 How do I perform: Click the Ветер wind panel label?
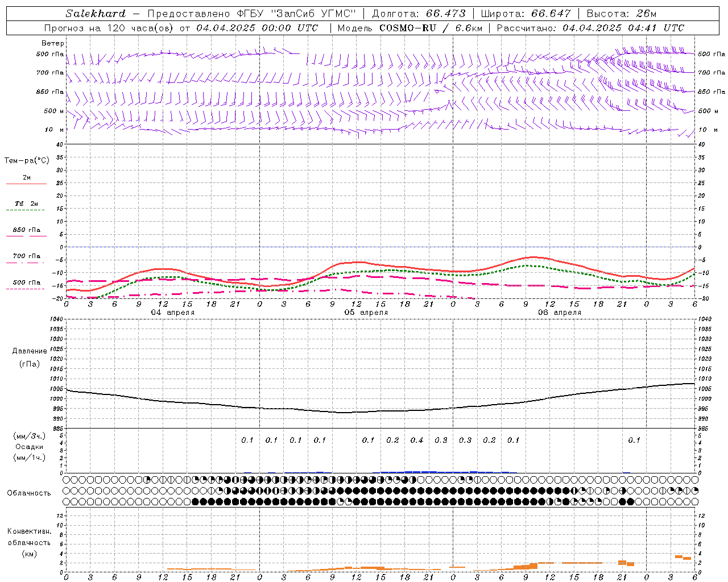point(53,43)
